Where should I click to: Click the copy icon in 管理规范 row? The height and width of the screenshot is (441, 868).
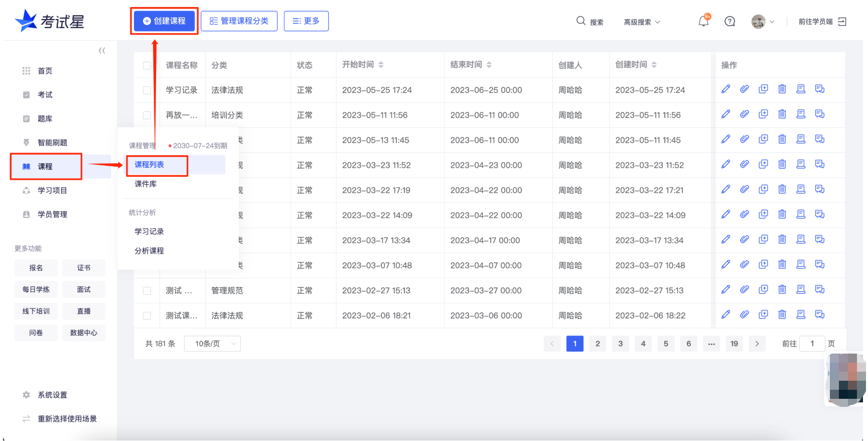pyautogui.click(x=763, y=290)
